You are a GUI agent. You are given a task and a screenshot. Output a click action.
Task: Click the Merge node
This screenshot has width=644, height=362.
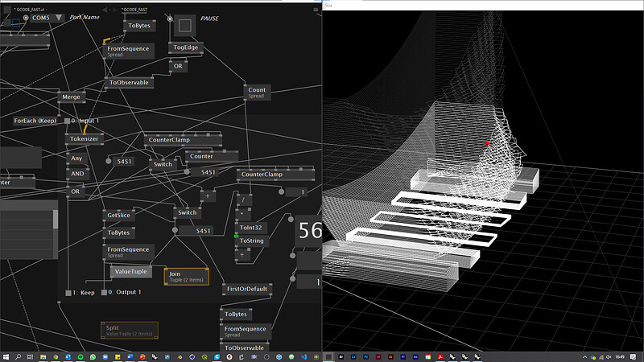coord(71,97)
